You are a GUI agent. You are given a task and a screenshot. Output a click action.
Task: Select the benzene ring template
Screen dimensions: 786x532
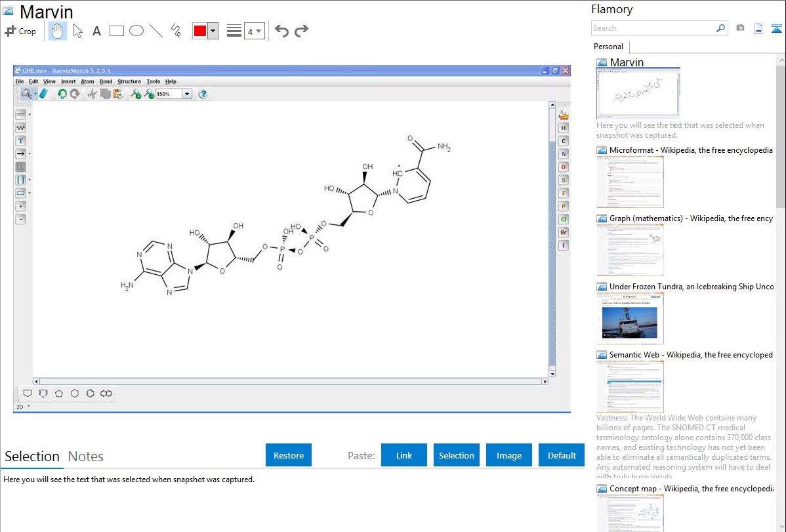pos(91,394)
